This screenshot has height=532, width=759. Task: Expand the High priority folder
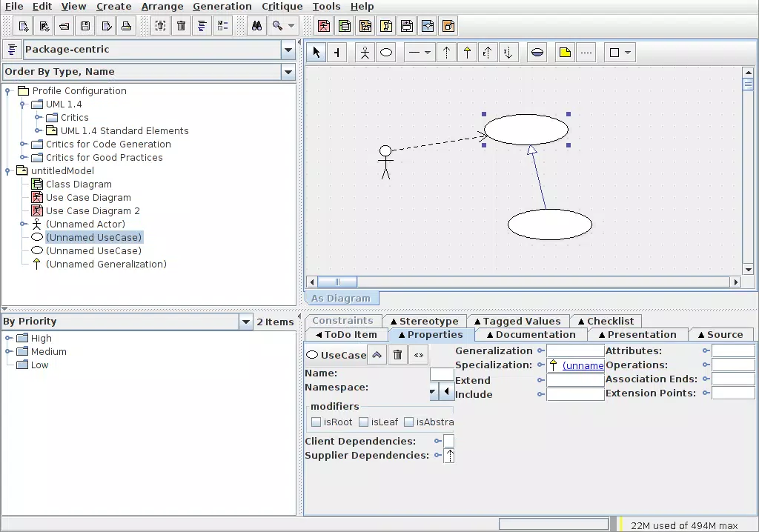coord(8,339)
